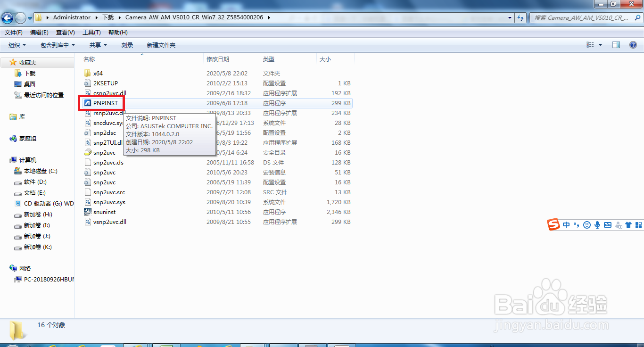The image size is (644, 347).
Task: Click 下载 in the address breadcrumb
Action: click(x=108, y=17)
